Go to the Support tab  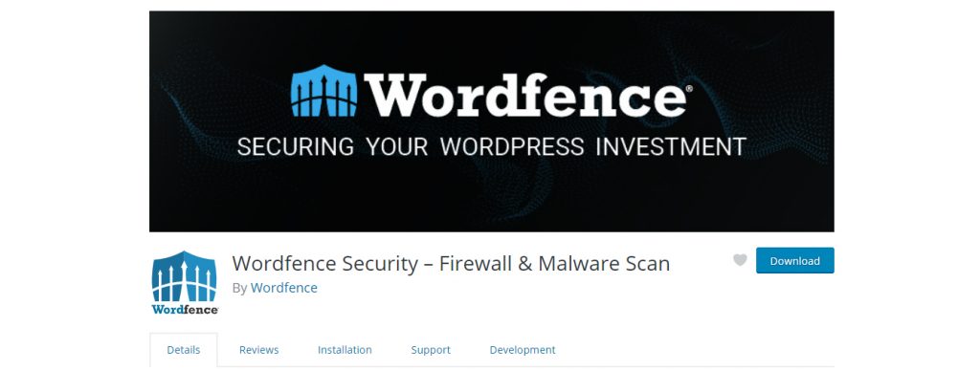point(431,350)
